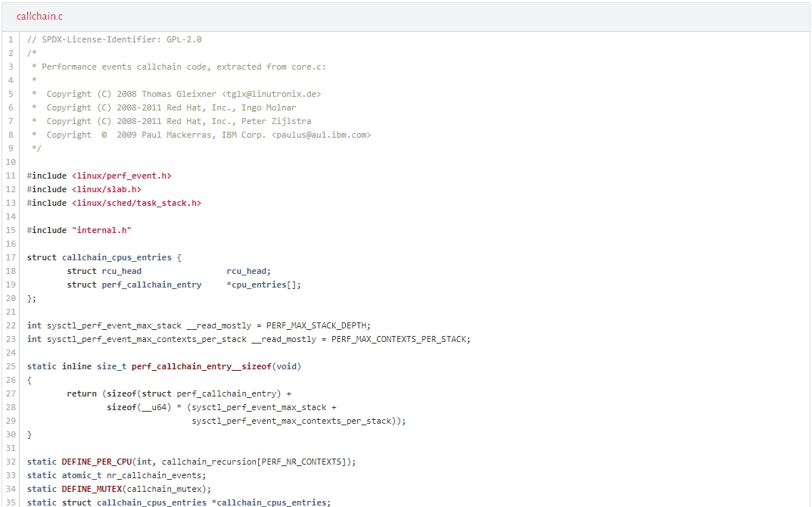
Task: Click line number 35 in the gutter
Action: pyautogui.click(x=11, y=502)
